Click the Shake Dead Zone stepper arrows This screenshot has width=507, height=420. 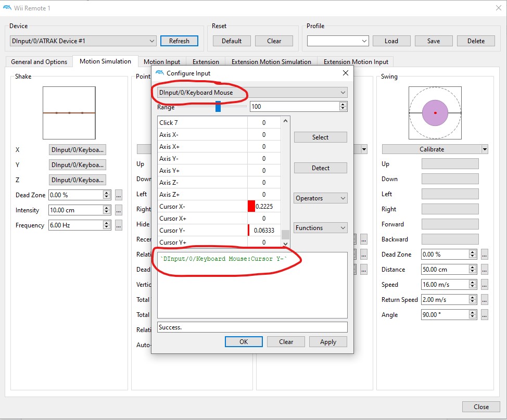pos(107,195)
